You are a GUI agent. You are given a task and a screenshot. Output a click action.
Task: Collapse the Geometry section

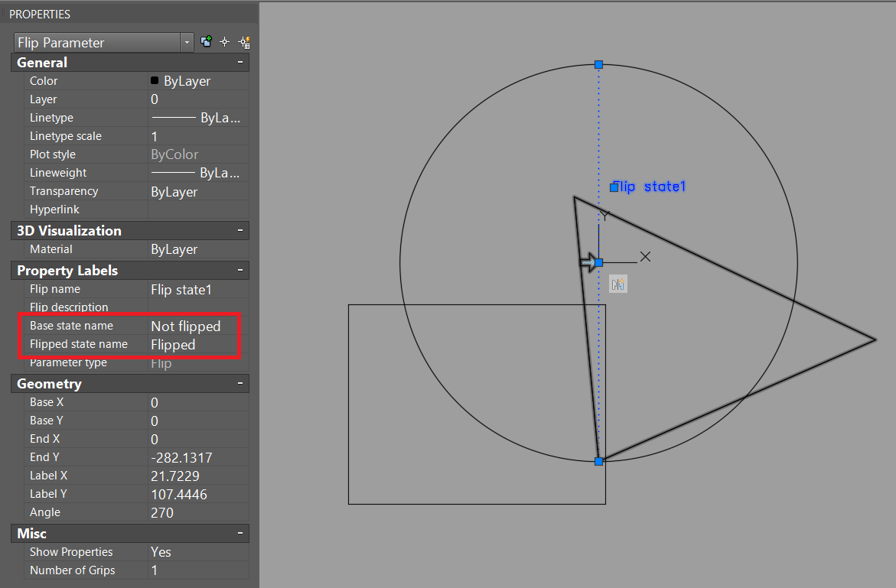click(242, 383)
